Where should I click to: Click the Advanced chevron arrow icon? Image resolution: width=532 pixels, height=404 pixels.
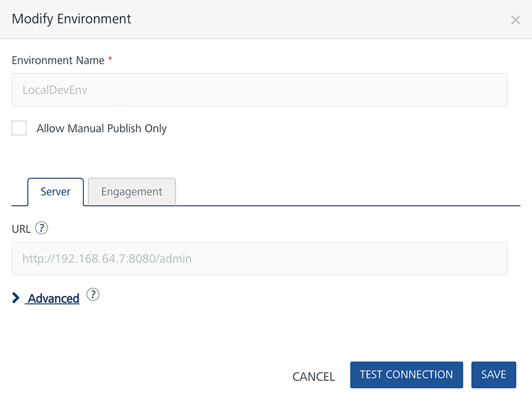pos(16,298)
